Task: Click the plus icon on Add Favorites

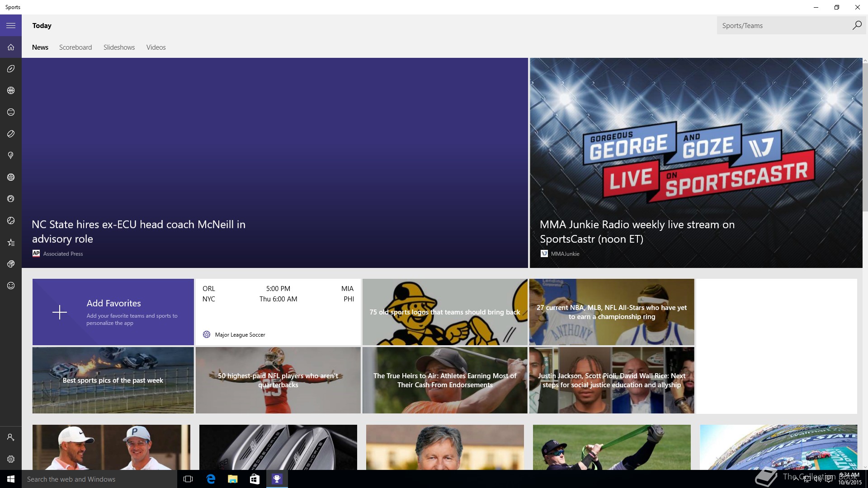Action: tap(60, 312)
